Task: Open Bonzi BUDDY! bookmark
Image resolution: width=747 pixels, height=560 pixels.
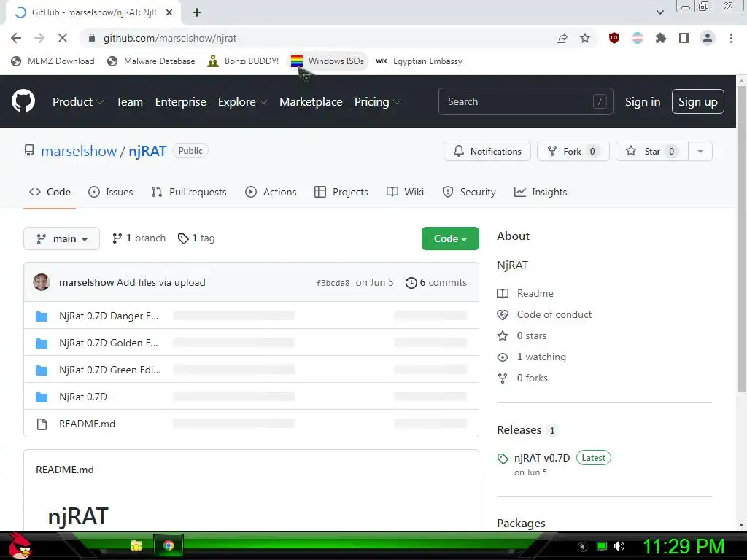Action: pyautogui.click(x=243, y=61)
